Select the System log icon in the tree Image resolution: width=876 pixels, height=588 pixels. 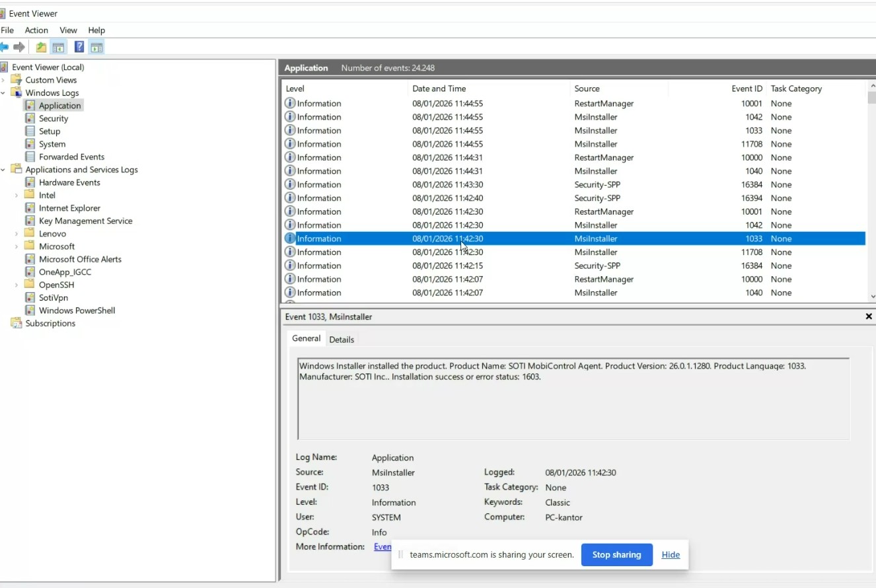[30, 143]
